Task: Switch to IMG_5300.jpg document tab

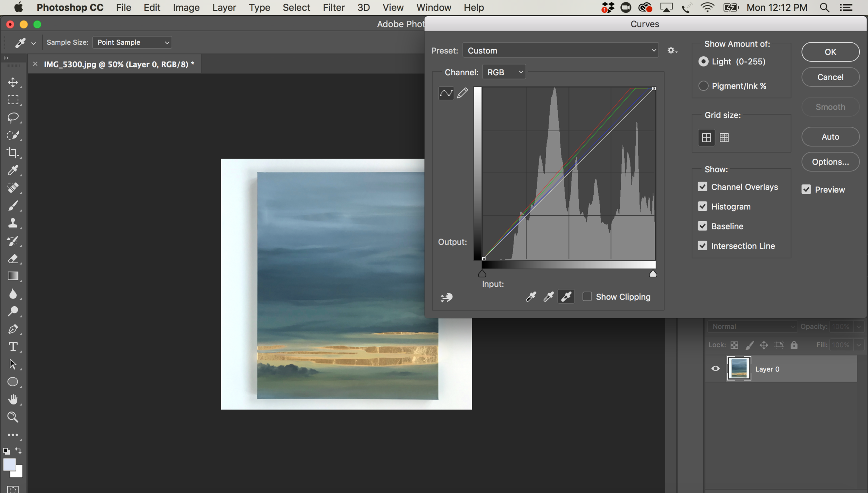Action: [119, 64]
